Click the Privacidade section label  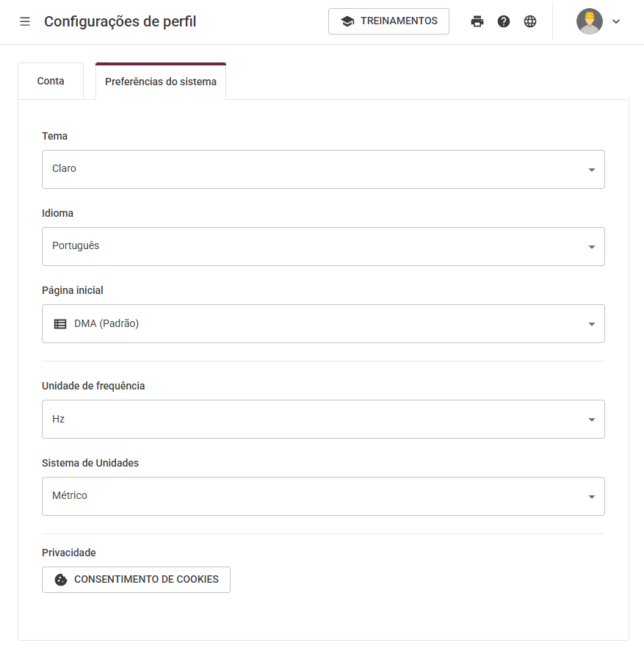coord(69,553)
